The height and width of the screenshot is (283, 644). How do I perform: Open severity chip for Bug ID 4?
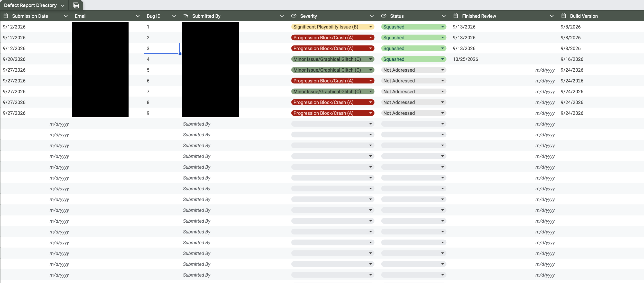333,59
